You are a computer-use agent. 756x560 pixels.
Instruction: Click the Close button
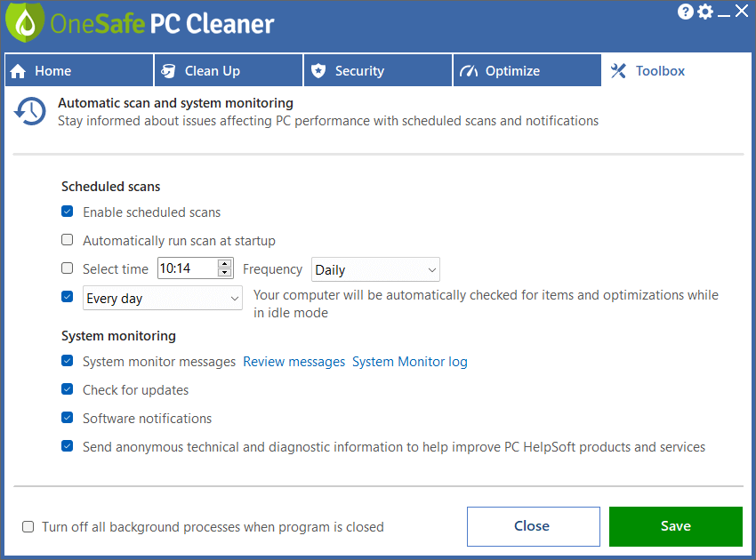(x=534, y=526)
